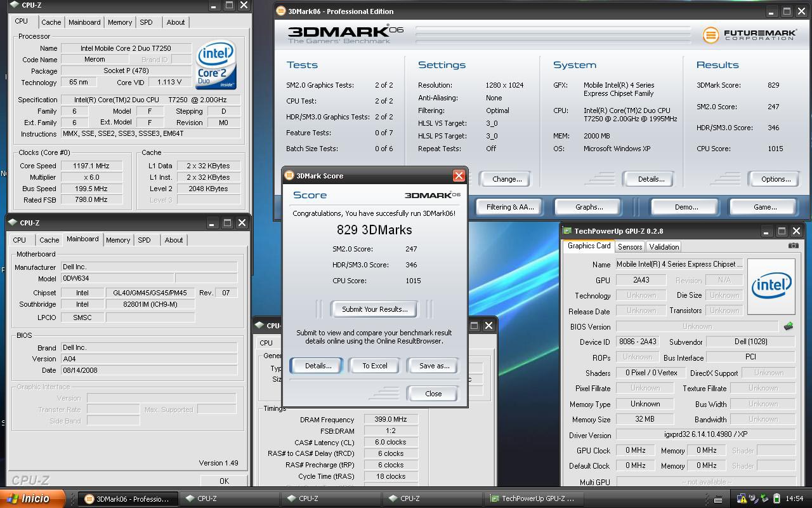Click OK in the CPU-Z Mainboard window
This screenshot has height=508, width=812.
[224, 481]
